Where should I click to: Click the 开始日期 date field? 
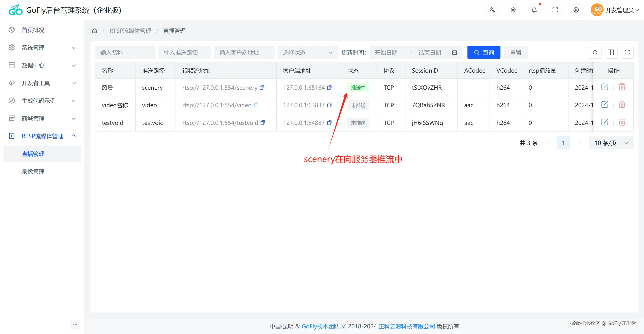pos(386,52)
